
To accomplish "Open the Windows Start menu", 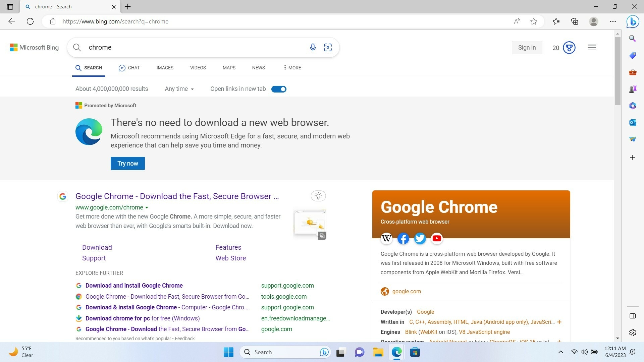I will pyautogui.click(x=228, y=352).
